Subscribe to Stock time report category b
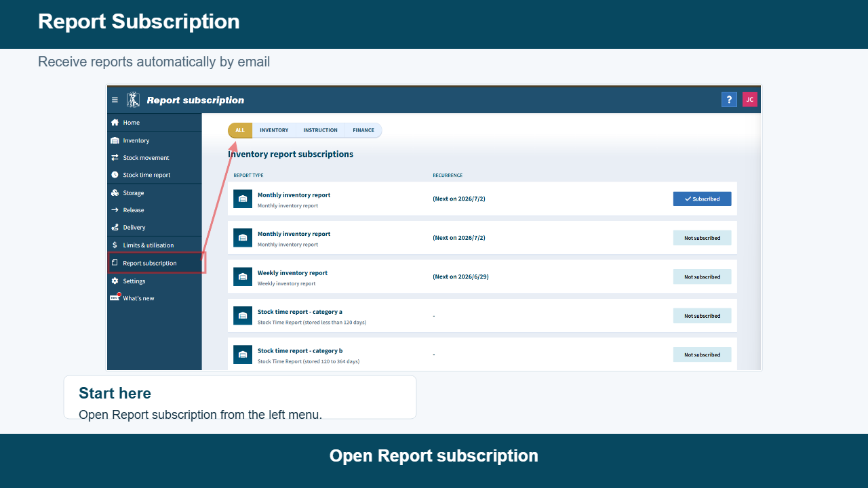This screenshot has width=868, height=488. click(702, 354)
